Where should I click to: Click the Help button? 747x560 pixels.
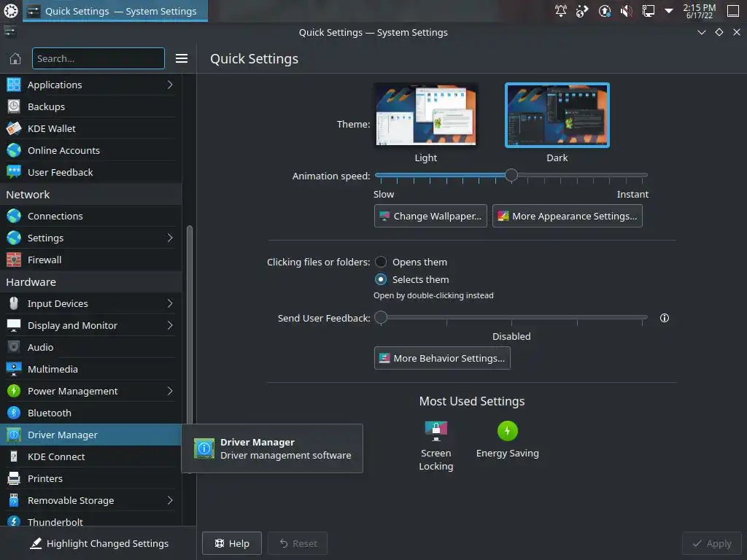click(232, 543)
